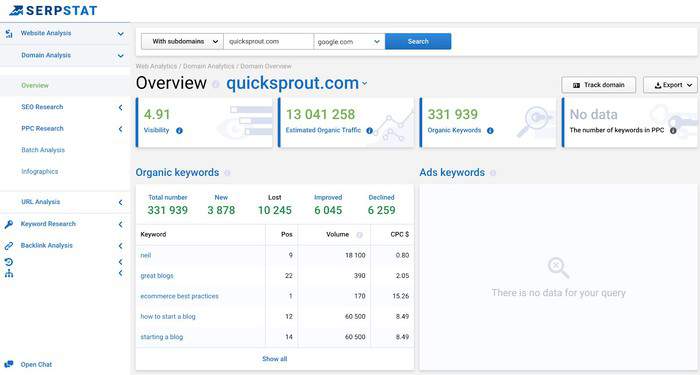700x375 pixels.
Task: Click info icon beside Ads keywords heading
Action: point(492,173)
